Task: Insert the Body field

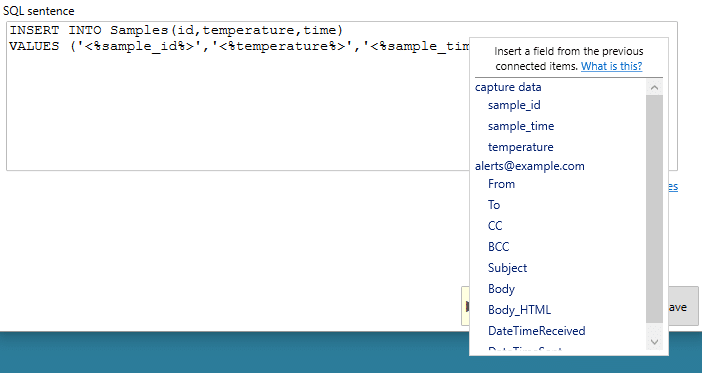Action: pyautogui.click(x=501, y=289)
